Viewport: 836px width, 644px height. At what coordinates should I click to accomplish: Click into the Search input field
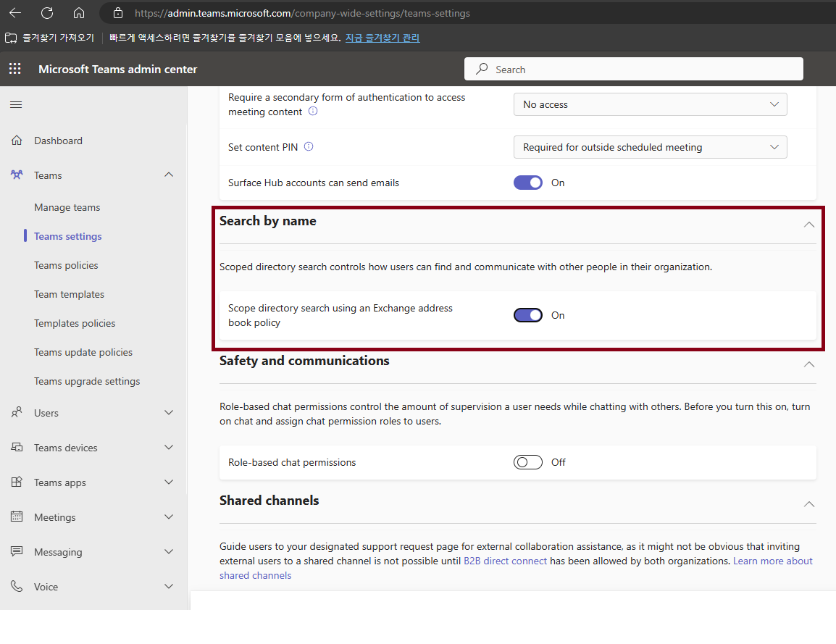pos(633,69)
